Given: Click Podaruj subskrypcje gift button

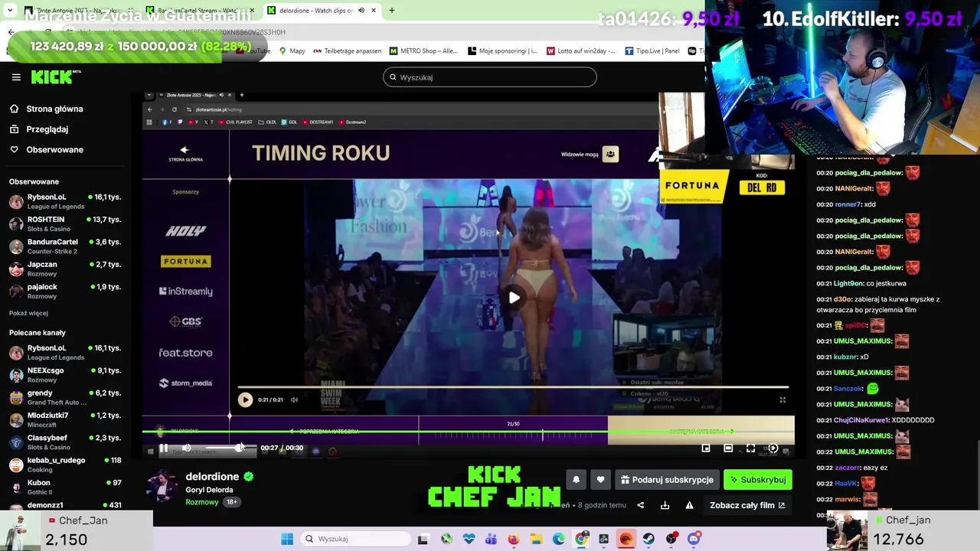Looking at the screenshot, I should (667, 480).
